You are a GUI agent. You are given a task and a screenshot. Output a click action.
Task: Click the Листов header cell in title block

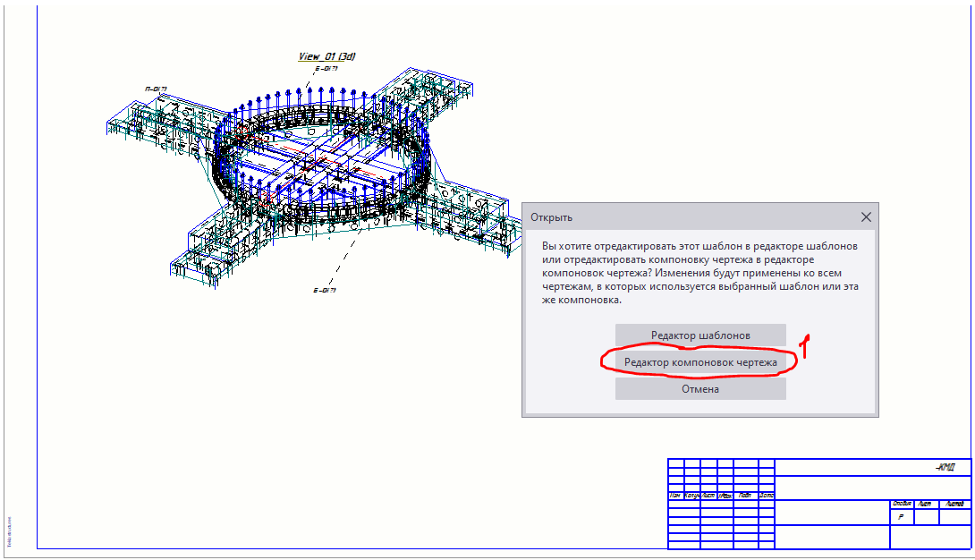(x=954, y=505)
